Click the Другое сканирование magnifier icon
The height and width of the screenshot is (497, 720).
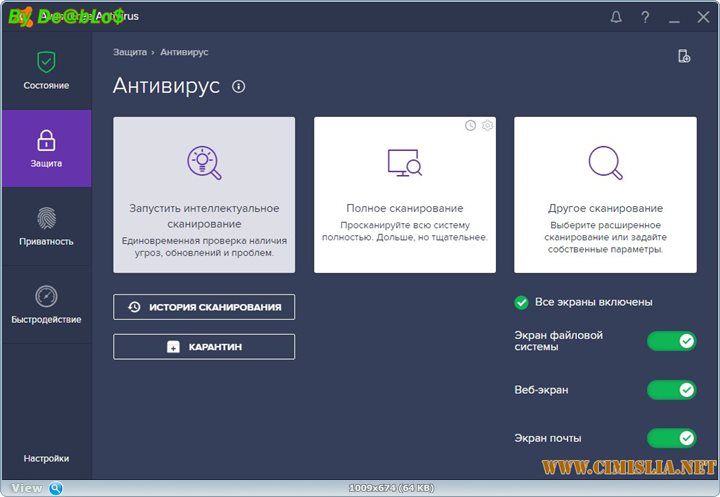[605, 162]
